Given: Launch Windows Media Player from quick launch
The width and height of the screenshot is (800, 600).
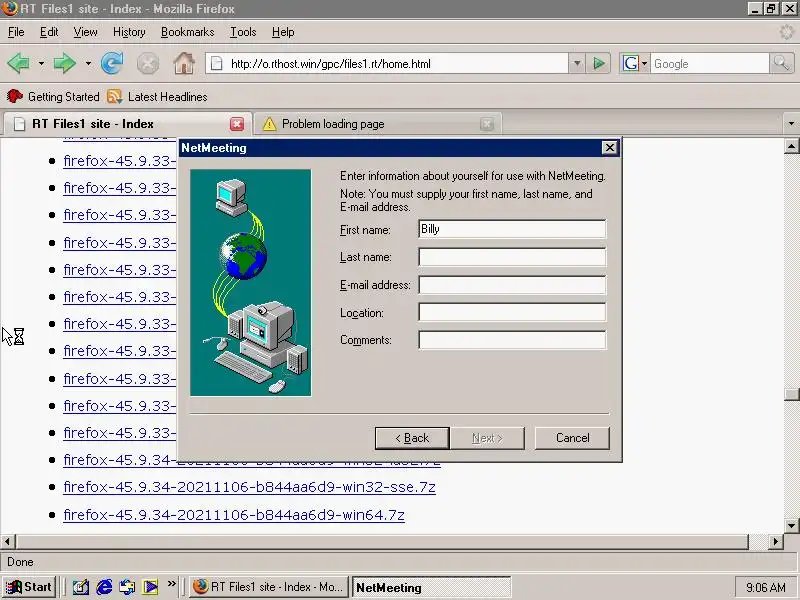Looking at the screenshot, I should pyautogui.click(x=151, y=587).
